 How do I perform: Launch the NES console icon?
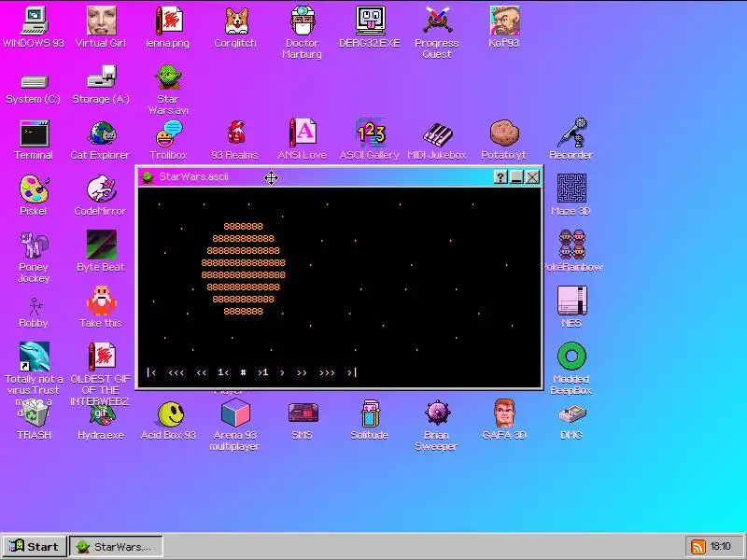(x=571, y=307)
